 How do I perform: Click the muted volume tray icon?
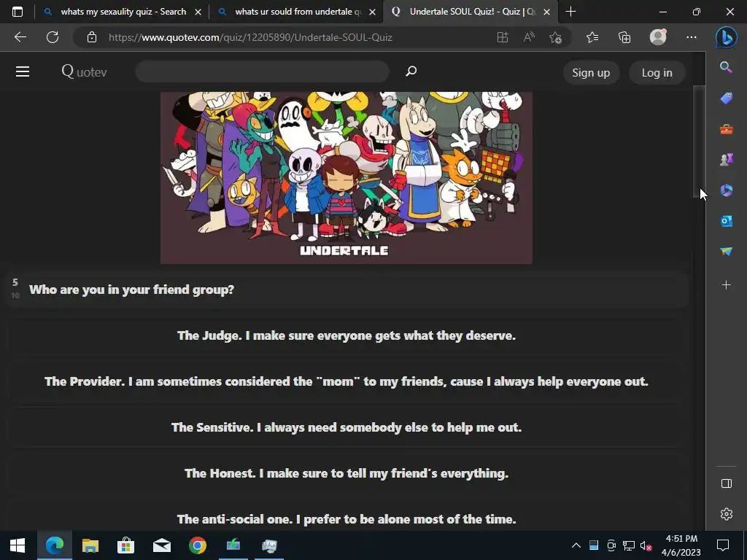pyautogui.click(x=646, y=545)
